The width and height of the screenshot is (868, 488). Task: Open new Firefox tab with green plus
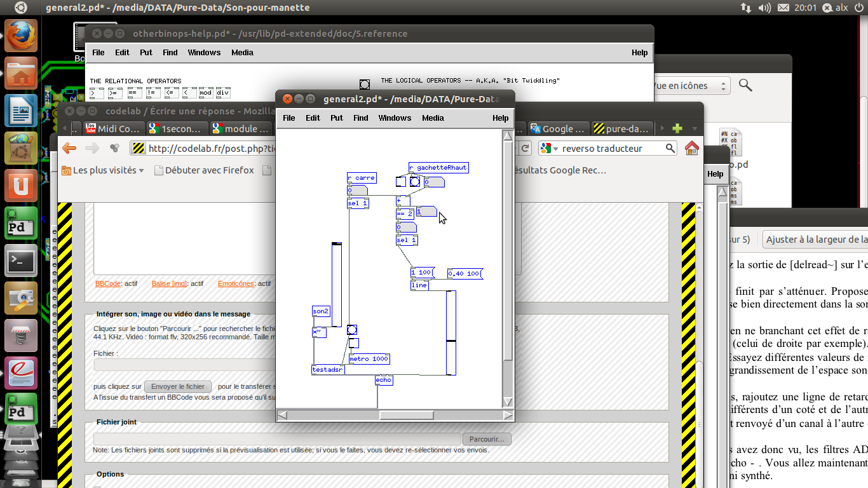click(x=677, y=128)
